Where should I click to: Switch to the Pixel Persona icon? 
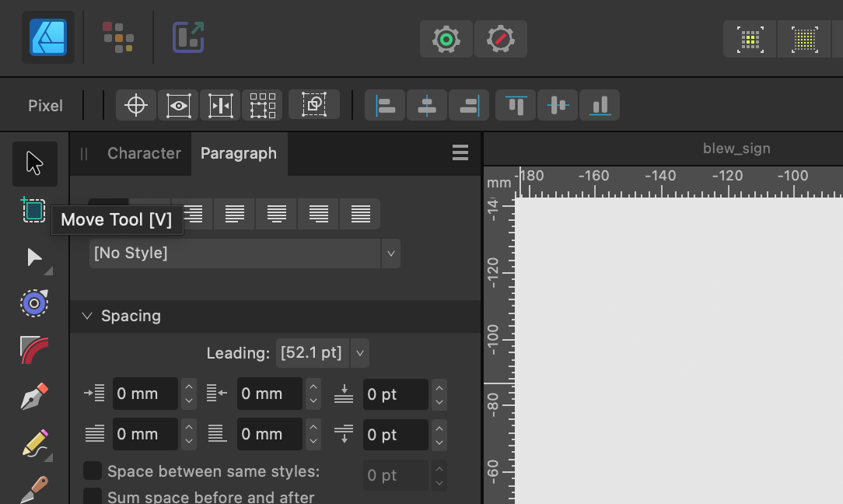coord(118,37)
